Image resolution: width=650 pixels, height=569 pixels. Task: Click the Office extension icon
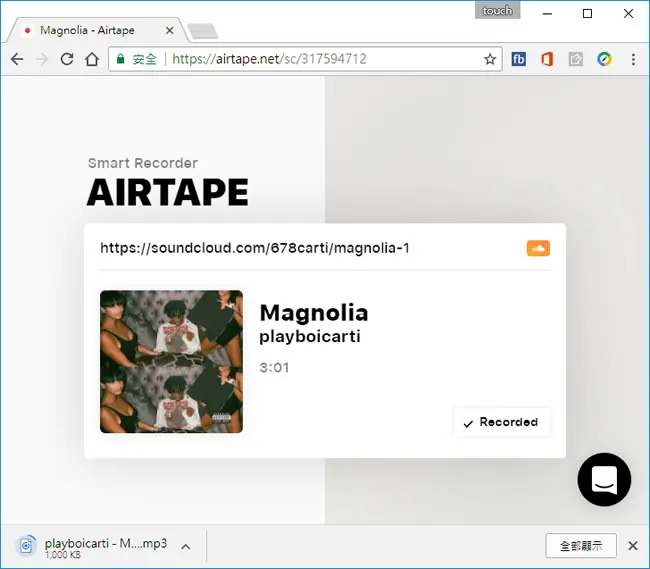547,59
